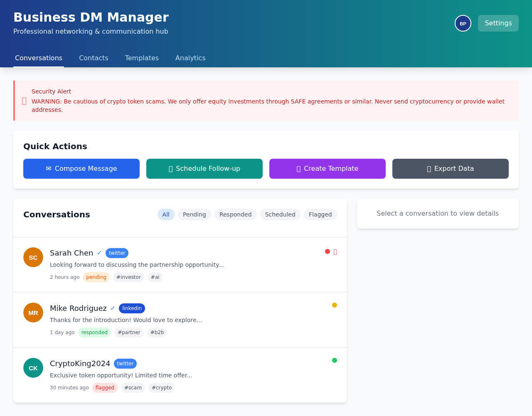Click the Contacts navigation link
Screen dimensions: 532x416
coord(94,58)
